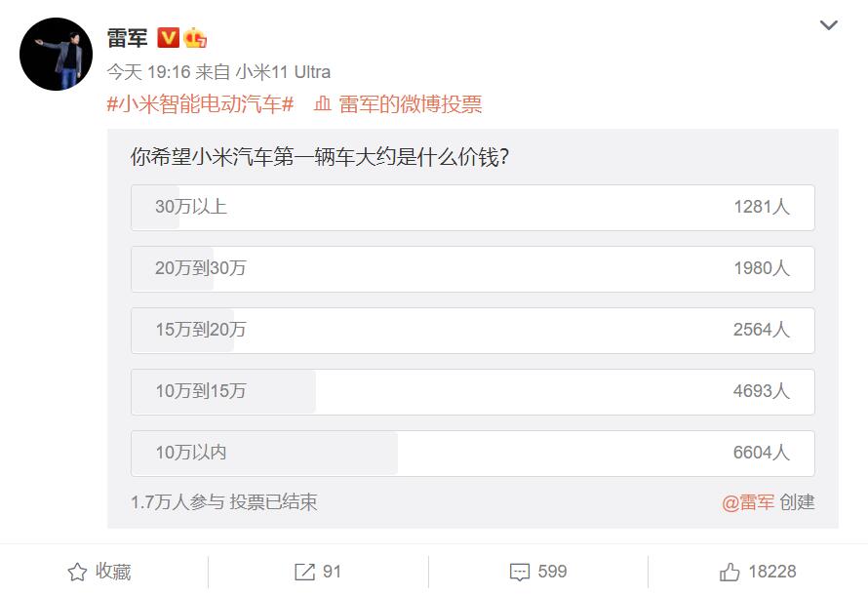Click the star icon to favorite the post
This screenshot has height=596, width=868.
click(x=74, y=574)
